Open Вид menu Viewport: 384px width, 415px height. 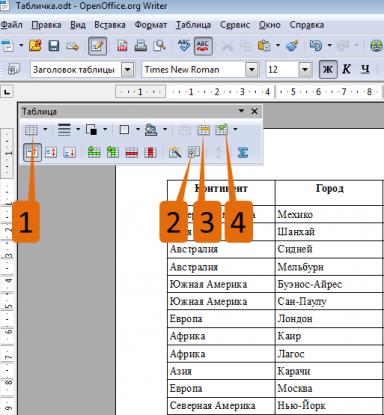pos(78,25)
